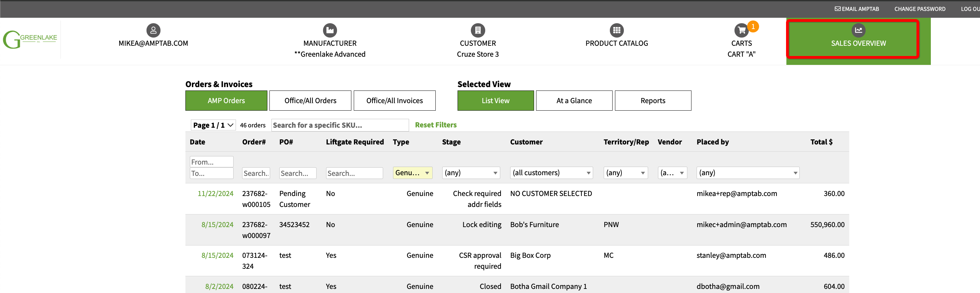Open the Page 1 / 1 selector

pyautogui.click(x=213, y=125)
